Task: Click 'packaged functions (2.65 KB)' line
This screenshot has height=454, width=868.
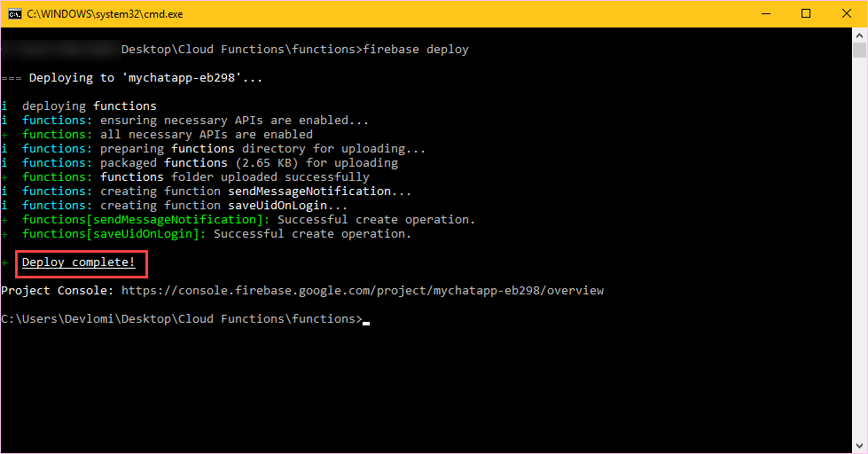Action: tap(199, 163)
